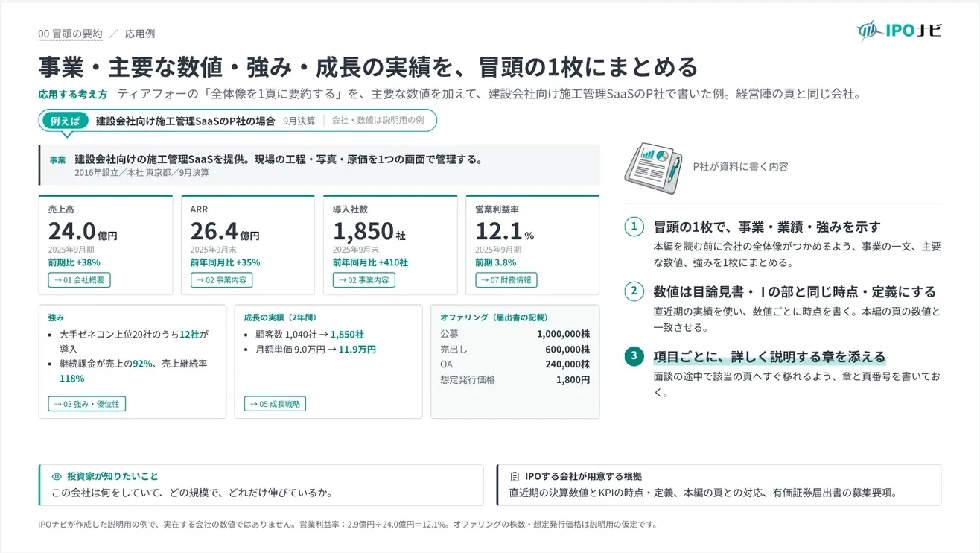The height and width of the screenshot is (553, 980).
Task: Click the 投資家が知りたいこと heading
Action: (112, 476)
